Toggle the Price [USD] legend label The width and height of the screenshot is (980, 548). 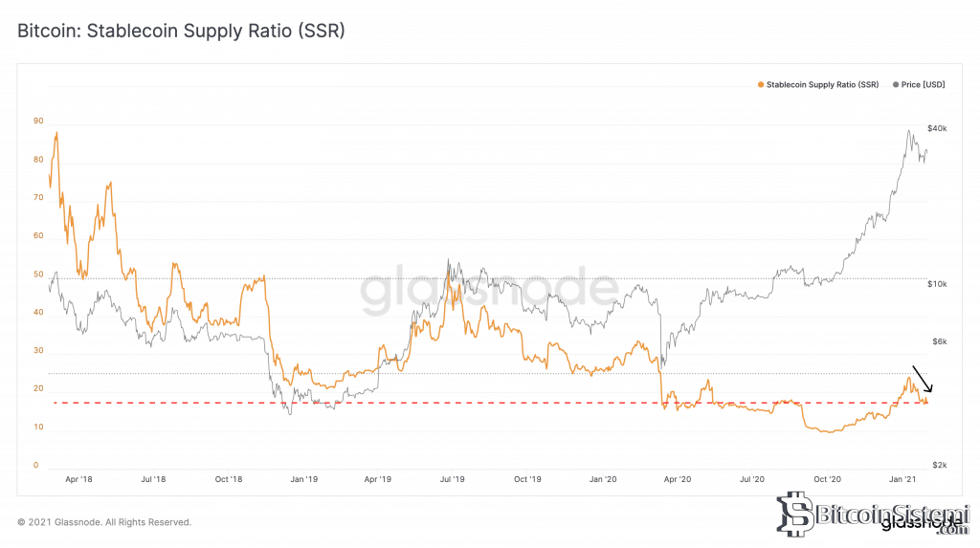(x=923, y=85)
